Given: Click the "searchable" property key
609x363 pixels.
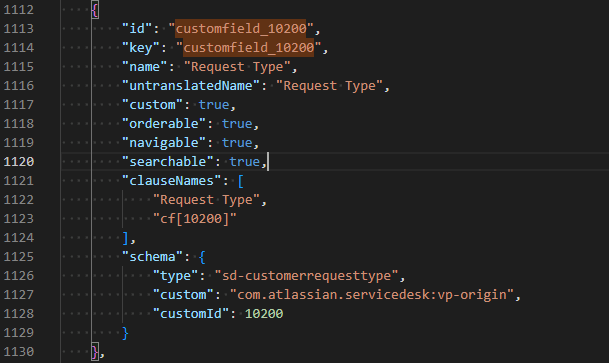Looking at the screenshot, I should click(168, 162).
